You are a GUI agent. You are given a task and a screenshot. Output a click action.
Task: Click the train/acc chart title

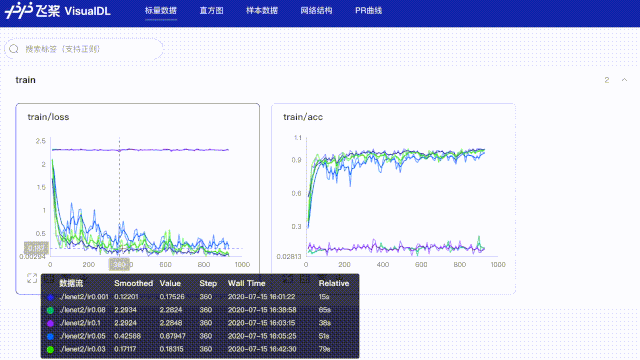point(303,117)
